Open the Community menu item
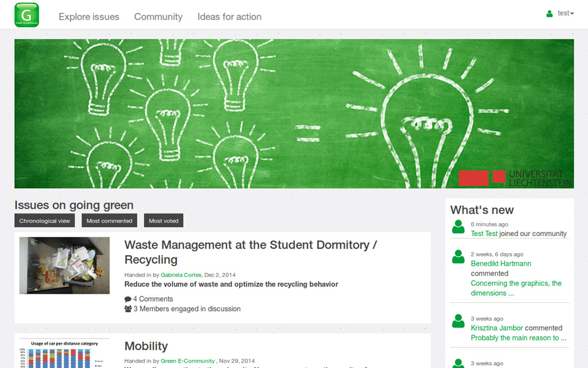The height and width of the screenshot is (368, 588). (x=158, y=17)
